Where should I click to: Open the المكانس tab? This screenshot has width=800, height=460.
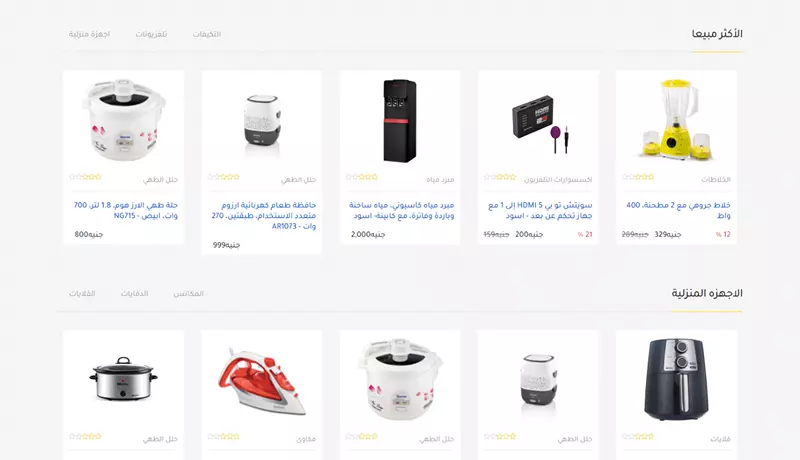pyautogui.click(x=188, y=294)
